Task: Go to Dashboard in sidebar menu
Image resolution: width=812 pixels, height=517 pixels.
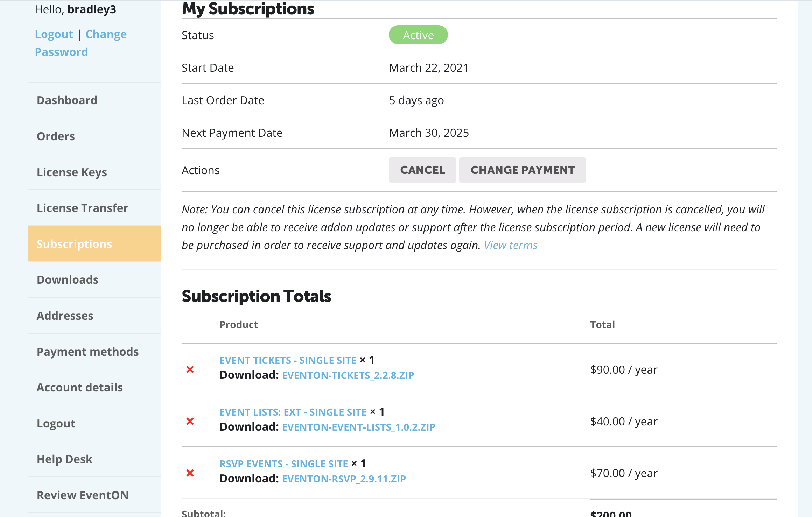Action: point(94,100)
